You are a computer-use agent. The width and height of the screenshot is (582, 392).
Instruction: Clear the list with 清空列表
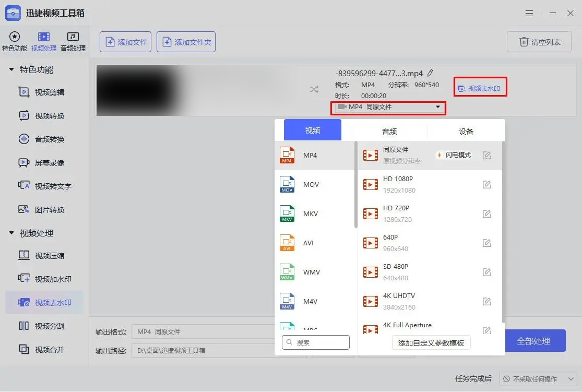pyautogui.click(x=539, y=42)
